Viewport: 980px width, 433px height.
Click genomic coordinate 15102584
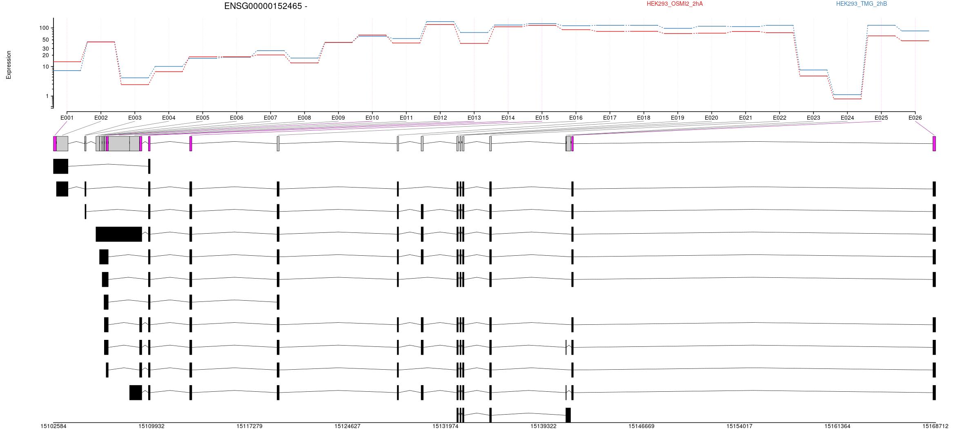point(53,426)
